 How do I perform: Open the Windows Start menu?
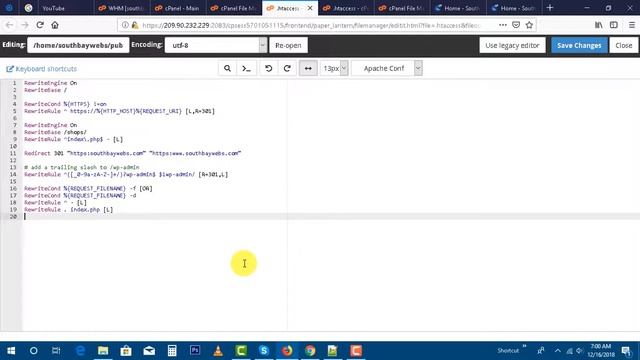11,351
